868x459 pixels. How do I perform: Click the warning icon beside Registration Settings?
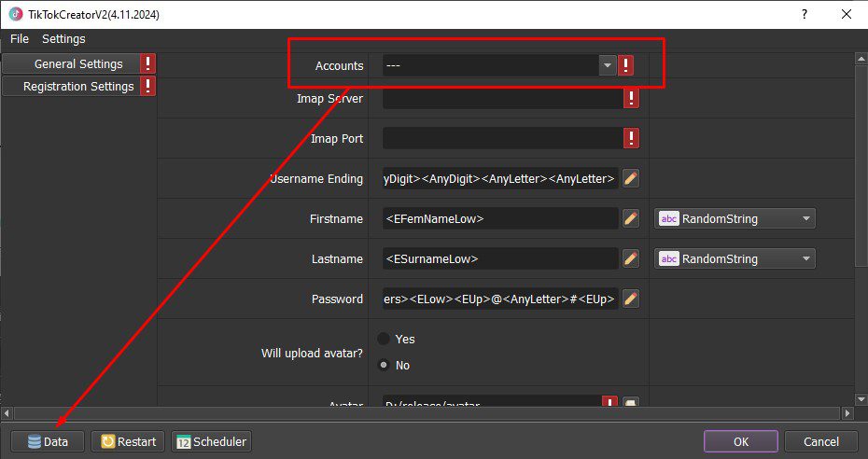coord(147,86)
